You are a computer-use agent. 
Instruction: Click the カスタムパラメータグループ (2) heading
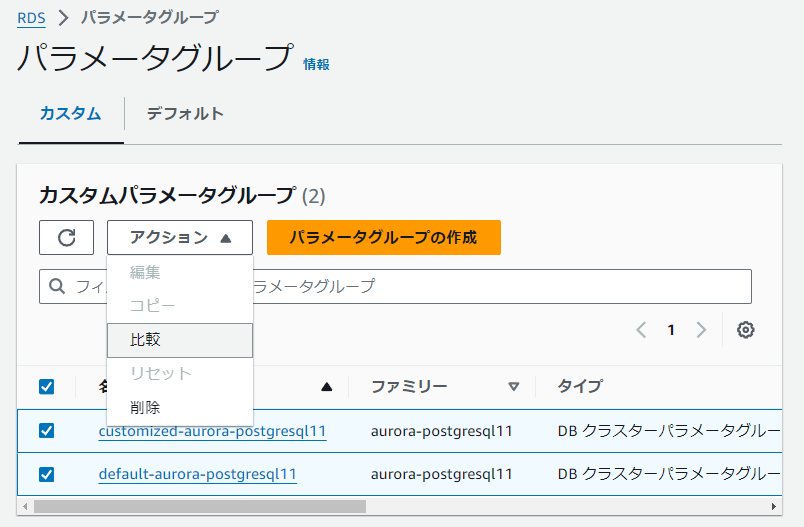click(x=182, y=196)
